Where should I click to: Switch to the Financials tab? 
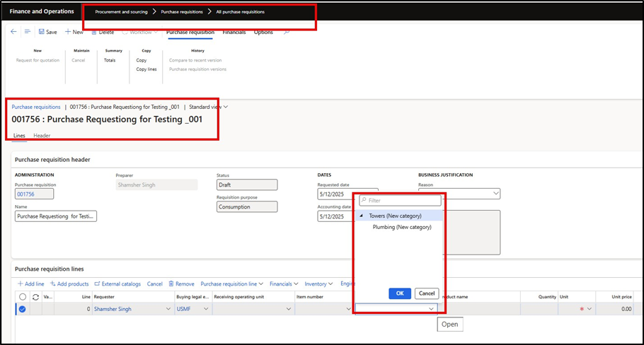(x=234, y=32)
